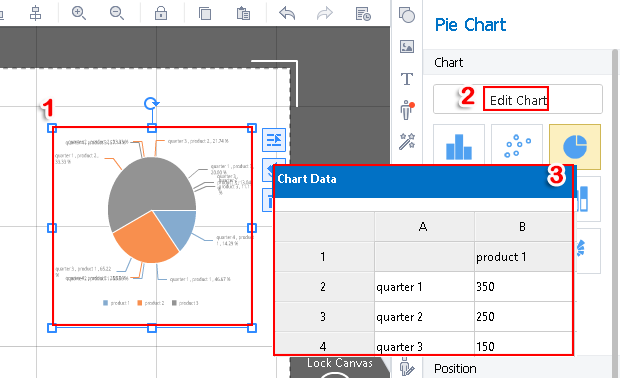Click the paste clipboard icon

[x=243, y=13]
